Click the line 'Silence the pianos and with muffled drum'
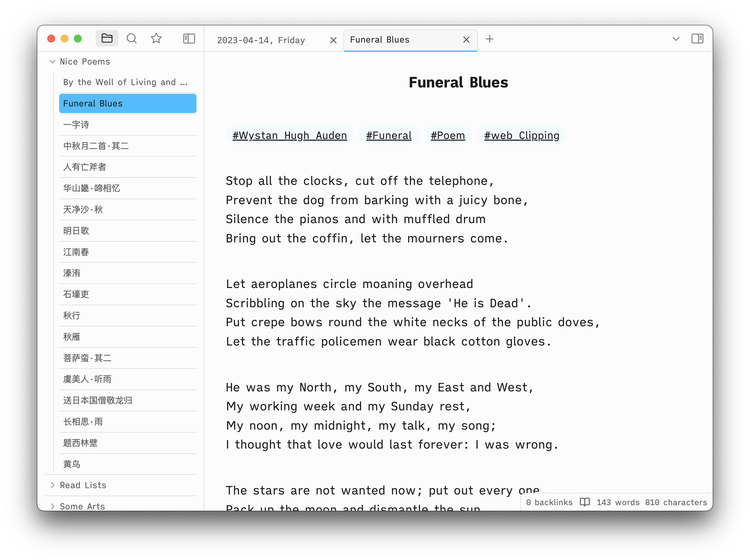Screen dimensions: 750x560 click(356, 219)
